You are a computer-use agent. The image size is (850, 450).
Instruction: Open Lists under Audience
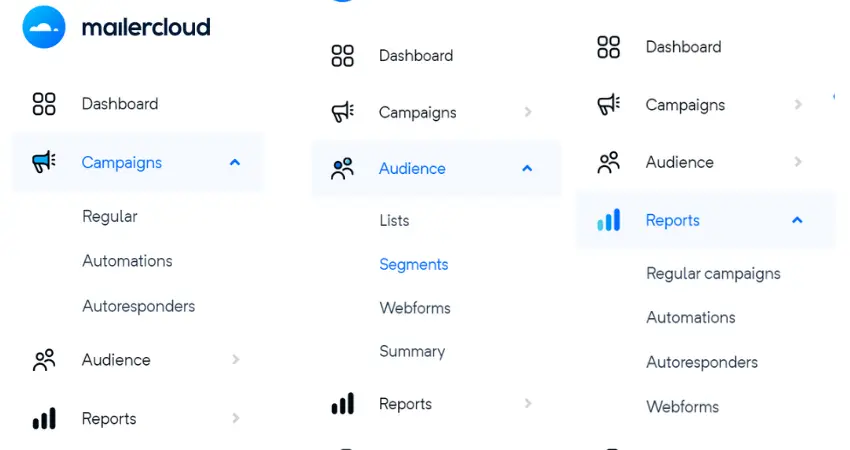pyautogui.click(x=395, y=221)
